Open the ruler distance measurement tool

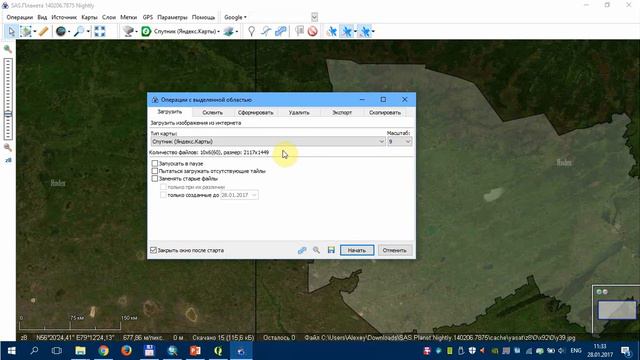43,31
